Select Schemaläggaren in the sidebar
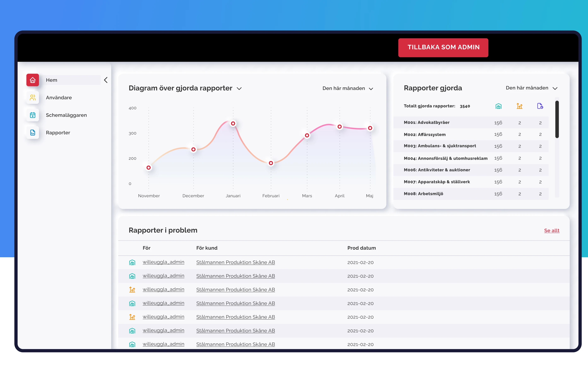Image resolution: width=588 pixels, height=387 pixels. pos(66,115)
